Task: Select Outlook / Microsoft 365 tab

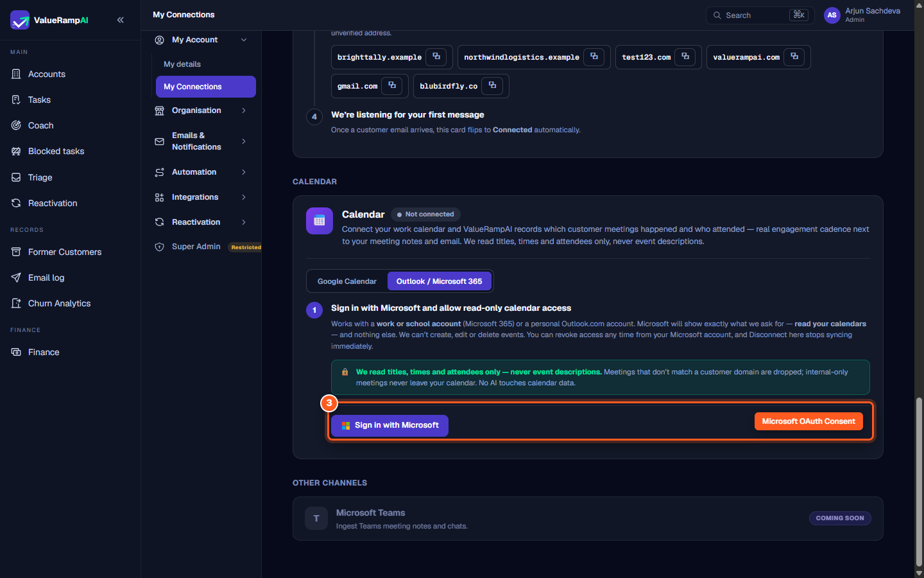Action: point(440,281)
